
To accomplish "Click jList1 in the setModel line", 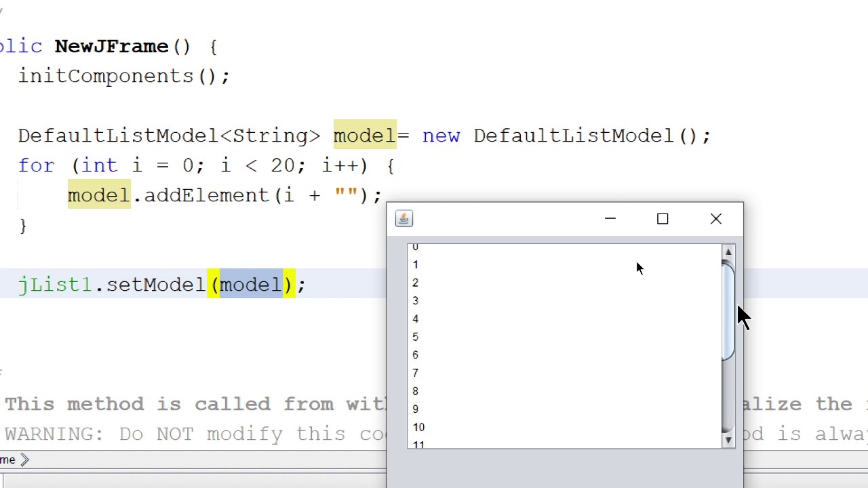I will point(55,285).
